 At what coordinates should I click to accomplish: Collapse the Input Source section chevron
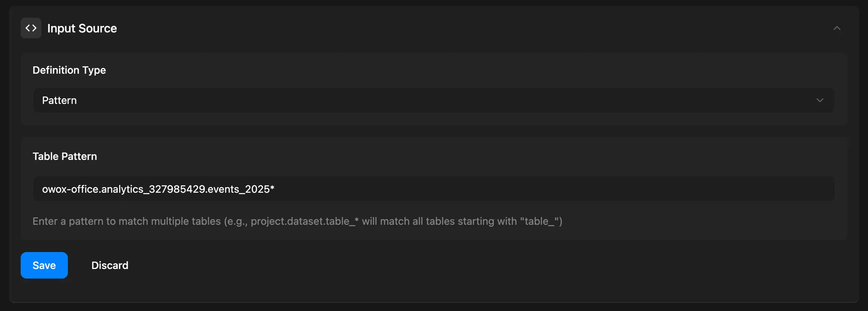click(837, 28)
